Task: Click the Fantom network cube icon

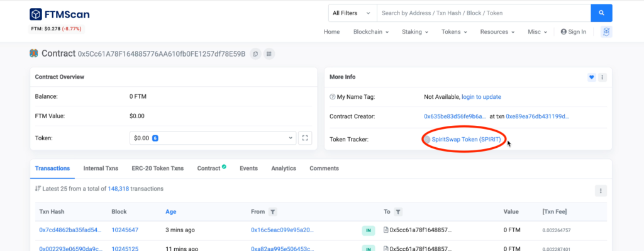Action: 606,31
